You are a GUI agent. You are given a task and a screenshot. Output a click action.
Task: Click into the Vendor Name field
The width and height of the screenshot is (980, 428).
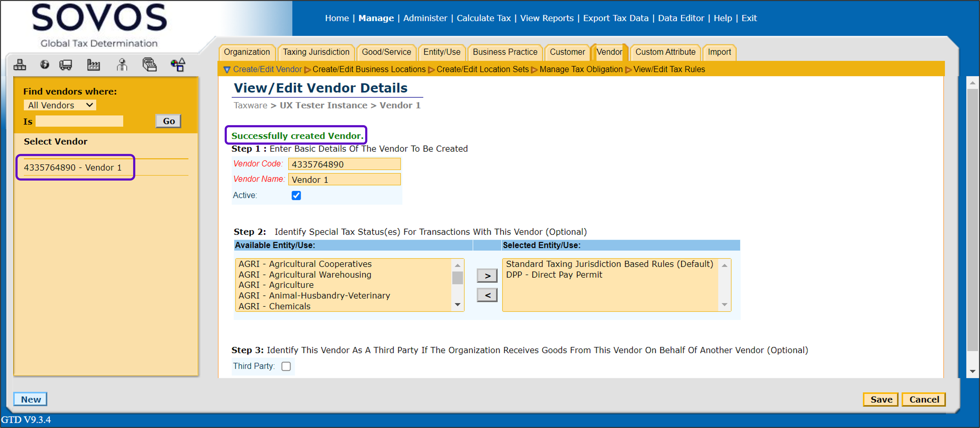pos(344,180)
